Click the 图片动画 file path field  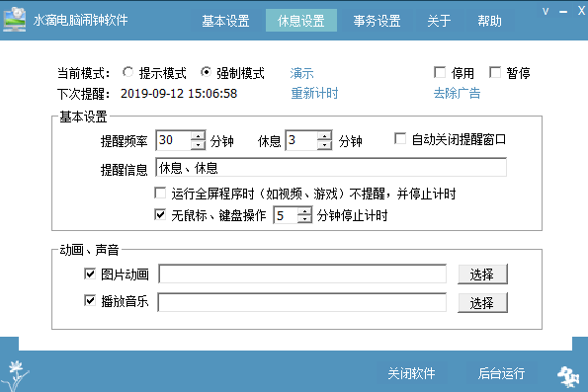click(302, 274)
